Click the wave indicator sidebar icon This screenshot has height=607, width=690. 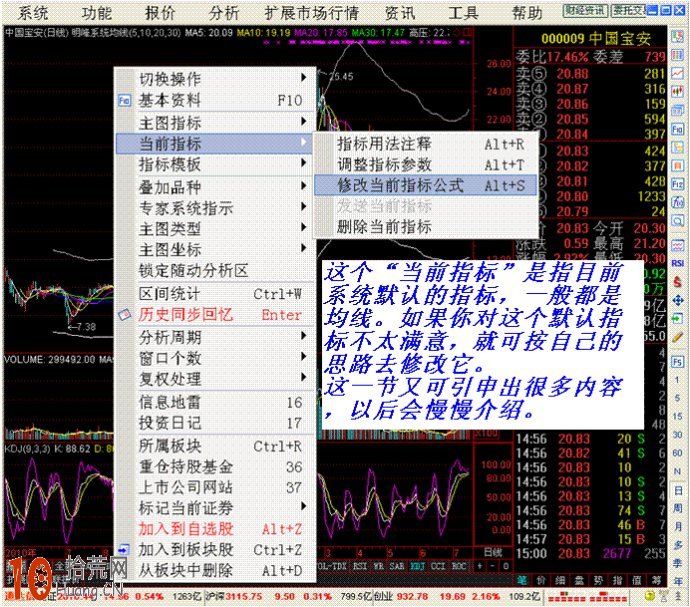pyautogui.click(x=677, y=245)
